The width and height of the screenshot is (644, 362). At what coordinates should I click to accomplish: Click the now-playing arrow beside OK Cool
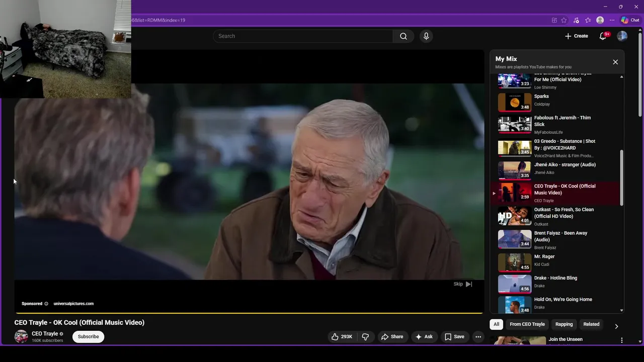click(494, 194)
